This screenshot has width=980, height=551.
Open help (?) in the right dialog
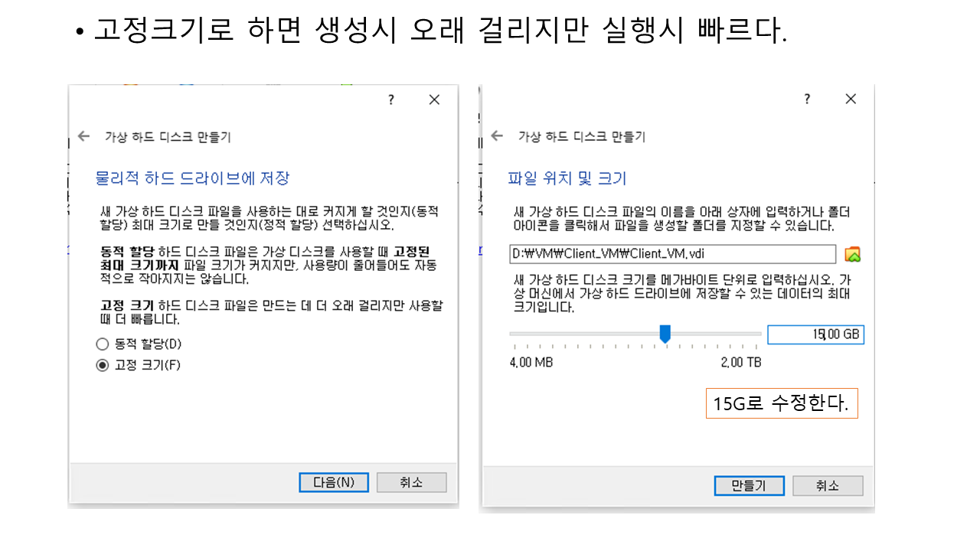pos(806,99)
